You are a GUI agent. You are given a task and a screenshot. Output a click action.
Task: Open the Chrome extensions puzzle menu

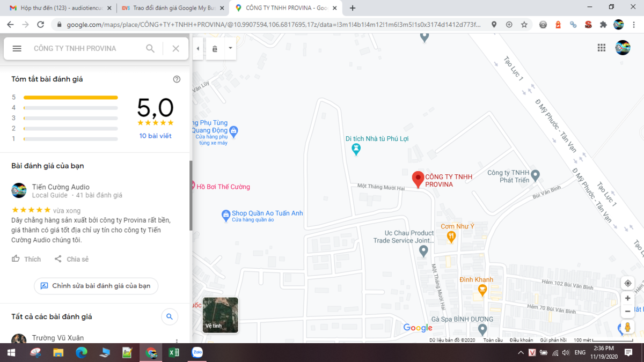603,25
